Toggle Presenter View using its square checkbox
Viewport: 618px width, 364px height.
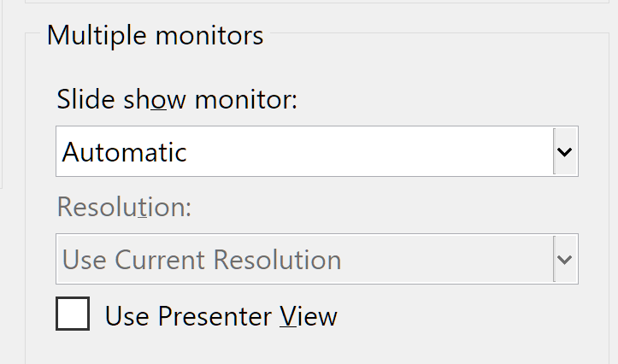click(x=73, y=314)
